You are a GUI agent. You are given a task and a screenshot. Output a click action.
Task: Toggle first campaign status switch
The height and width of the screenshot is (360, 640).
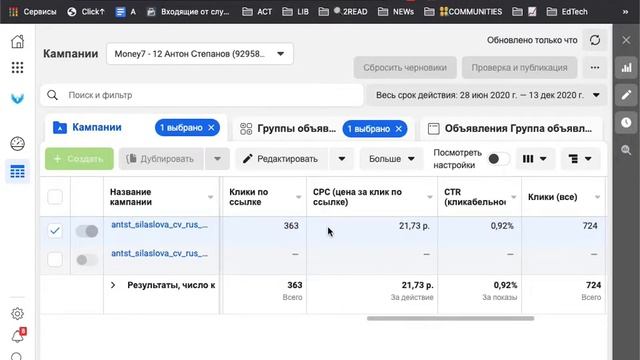click(87, 231)
